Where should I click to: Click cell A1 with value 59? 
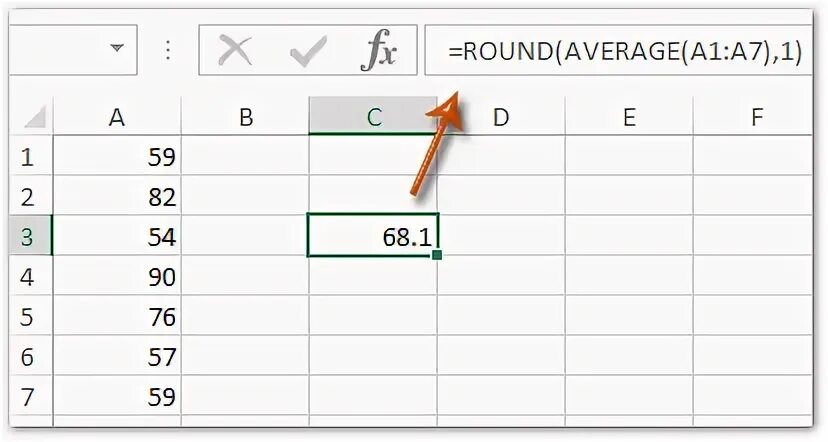[117, 157]
